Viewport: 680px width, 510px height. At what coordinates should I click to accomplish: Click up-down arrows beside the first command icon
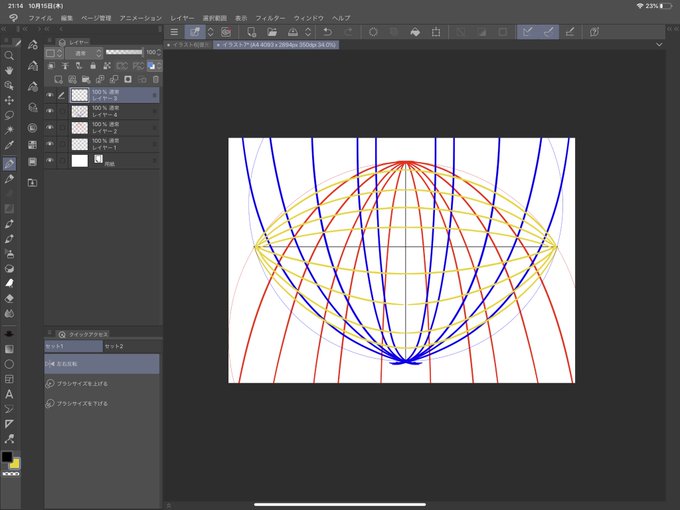point(210,32)
